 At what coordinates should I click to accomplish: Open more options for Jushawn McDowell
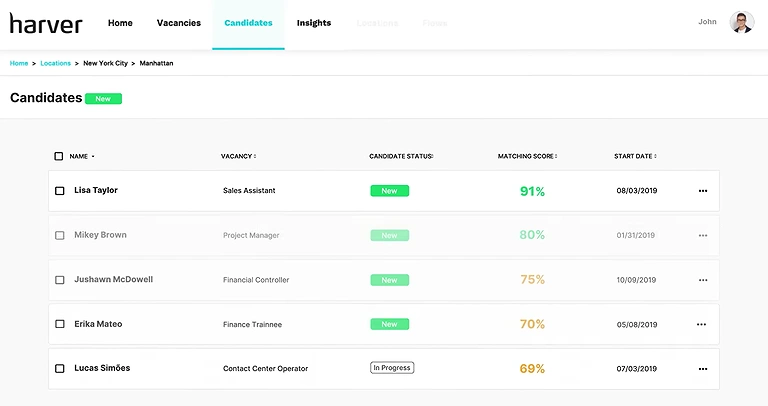(703, 280)
